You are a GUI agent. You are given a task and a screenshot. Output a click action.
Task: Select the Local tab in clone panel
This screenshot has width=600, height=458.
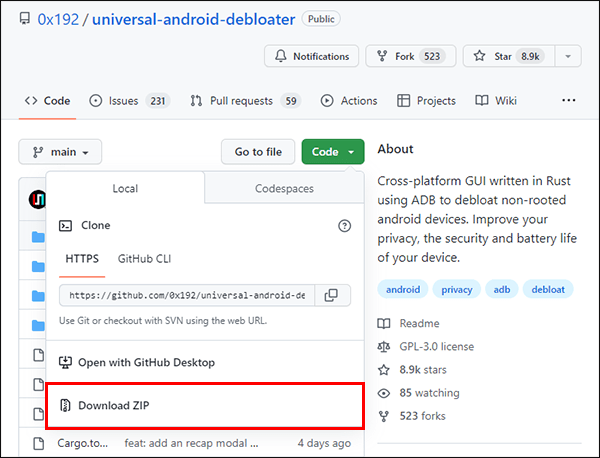pyautogui.click(x=125, y=188)
